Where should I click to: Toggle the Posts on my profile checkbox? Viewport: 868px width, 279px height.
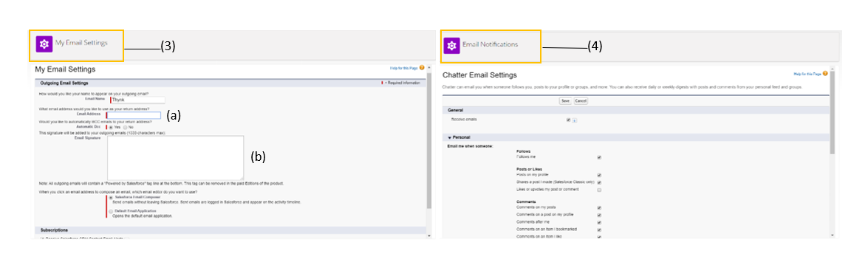click(599, 176)
